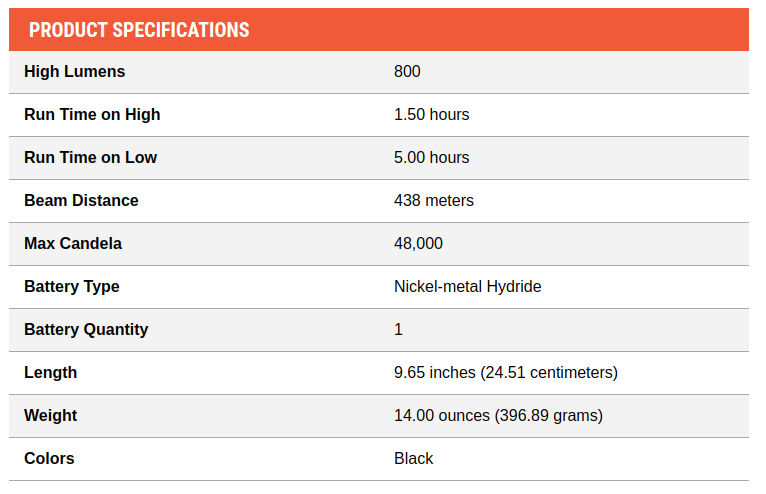766x494 pixels.
Task: Select the Length label
Action: coord(50,372)
